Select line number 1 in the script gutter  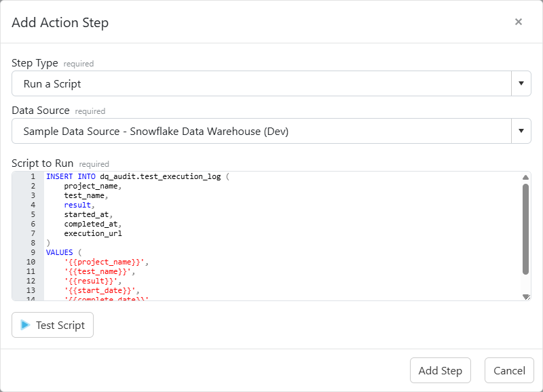click(33, 176)
